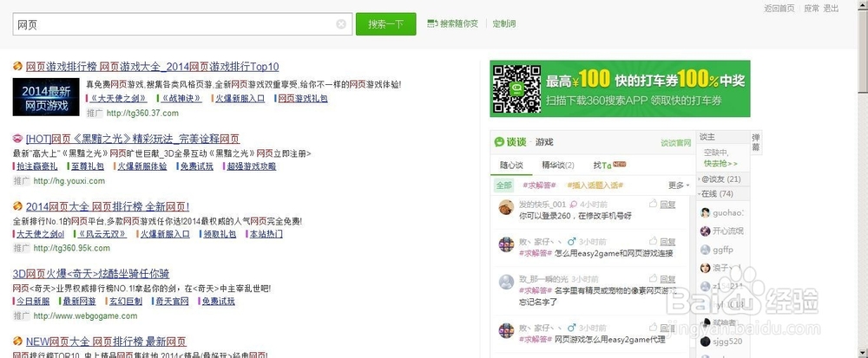Open the 定制词 link

(503, 23)
